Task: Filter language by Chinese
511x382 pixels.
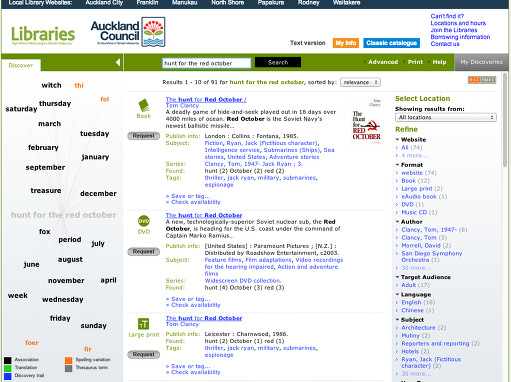Action: 413,310
